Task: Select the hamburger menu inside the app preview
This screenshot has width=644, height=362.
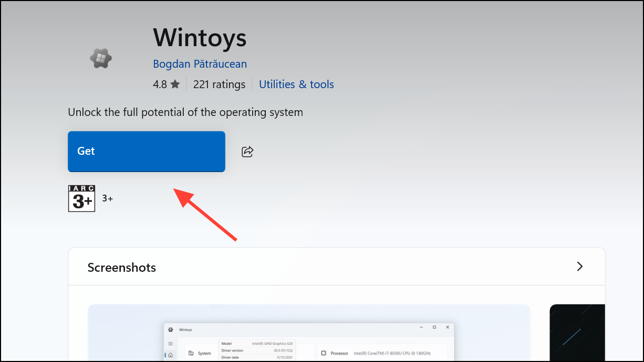Action: point(171,343)
